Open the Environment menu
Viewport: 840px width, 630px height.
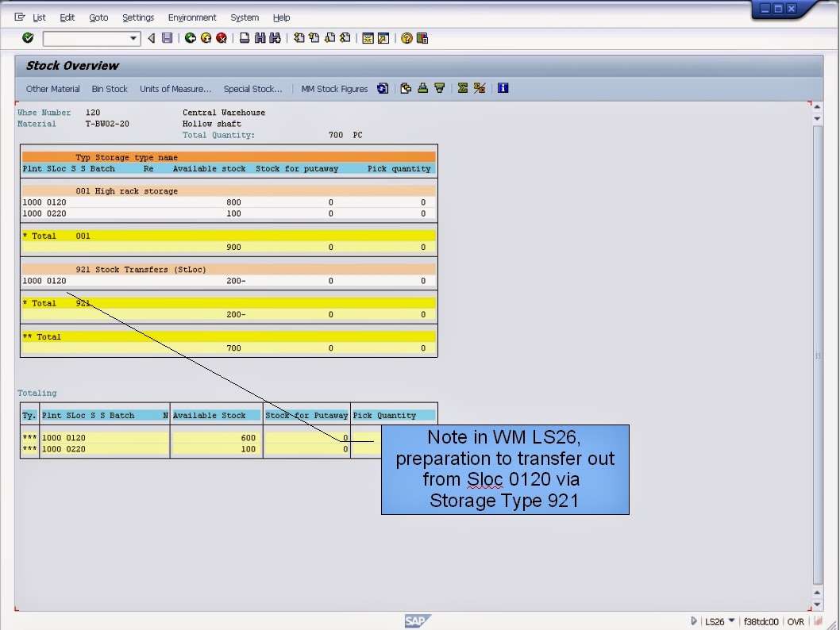192,17
